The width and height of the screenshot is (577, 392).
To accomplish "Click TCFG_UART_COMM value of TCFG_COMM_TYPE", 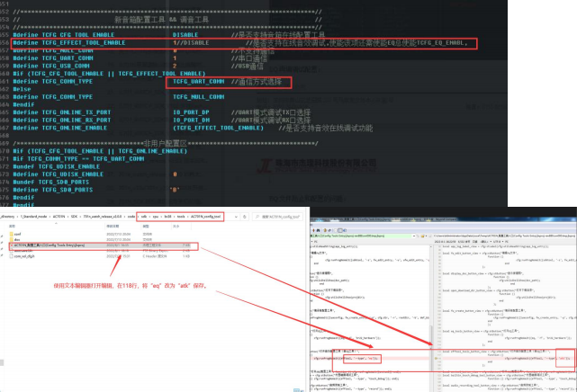I will tap(198, 82).
